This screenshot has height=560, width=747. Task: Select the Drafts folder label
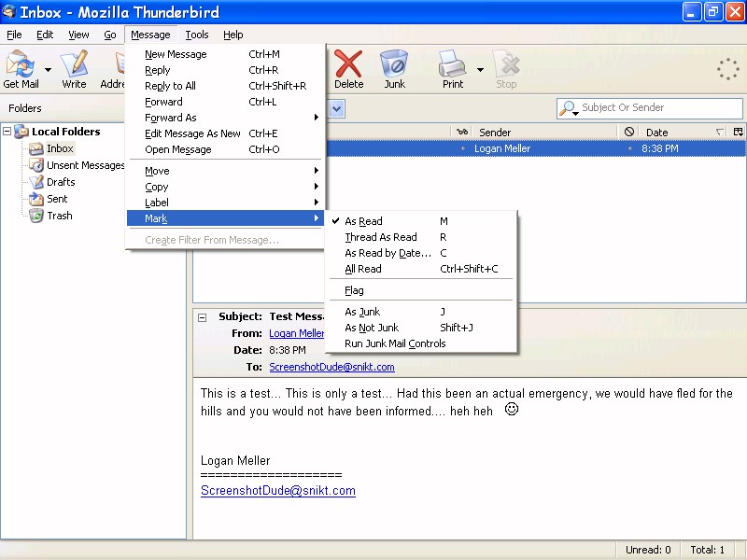(61, 182)
